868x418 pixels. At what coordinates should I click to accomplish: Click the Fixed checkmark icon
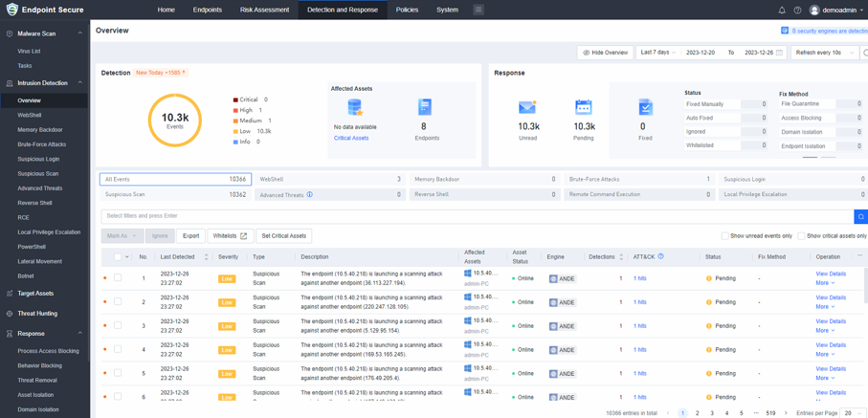click(645, 107)
